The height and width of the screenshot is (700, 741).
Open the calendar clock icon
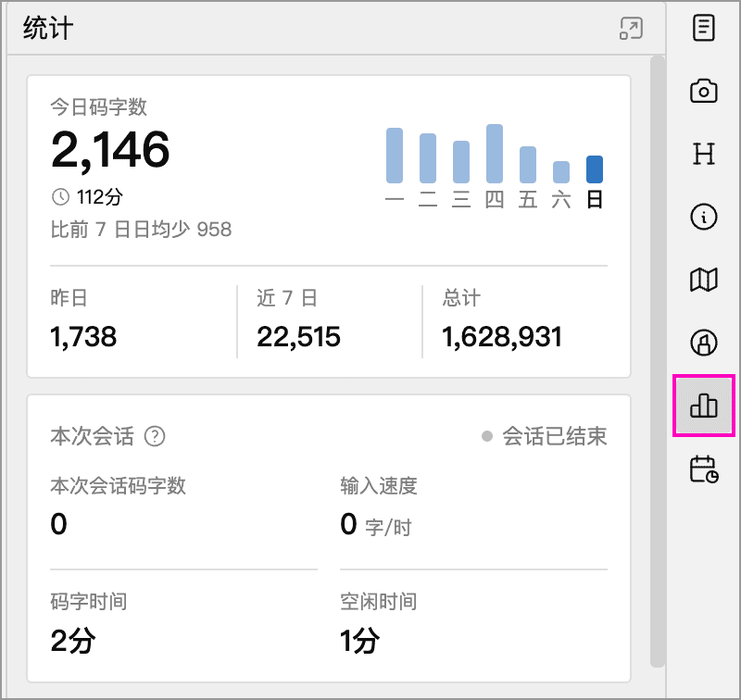coord(704,469)
